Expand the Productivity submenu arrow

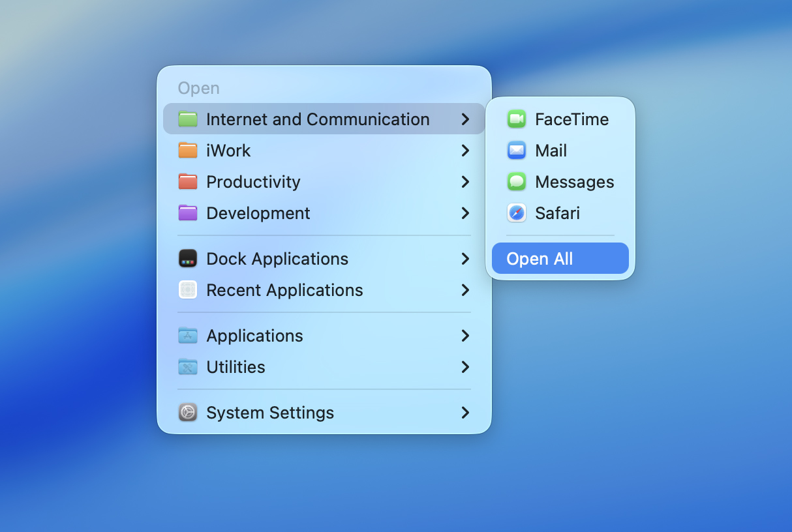click(465, 182)
